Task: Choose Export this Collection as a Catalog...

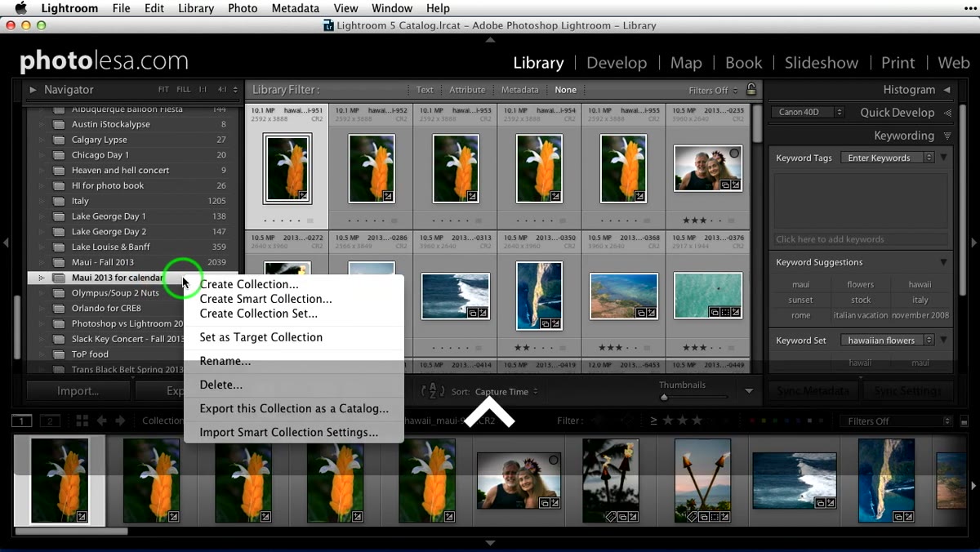Action: point(294,408)
